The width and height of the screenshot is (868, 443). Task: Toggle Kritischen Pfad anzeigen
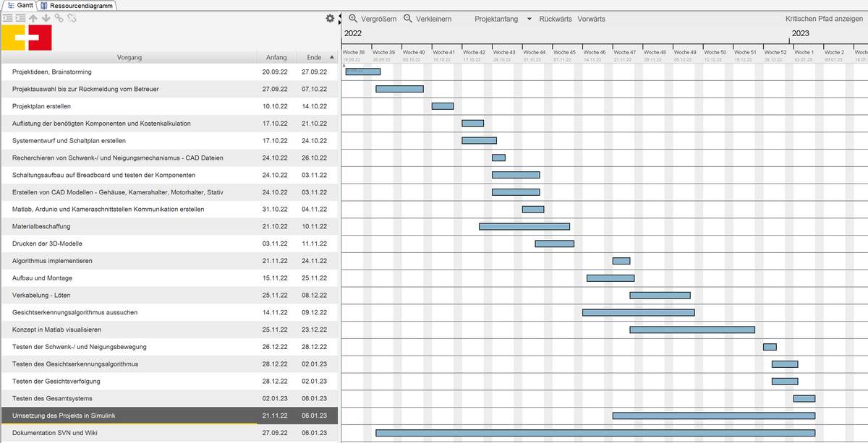(824, 19)
